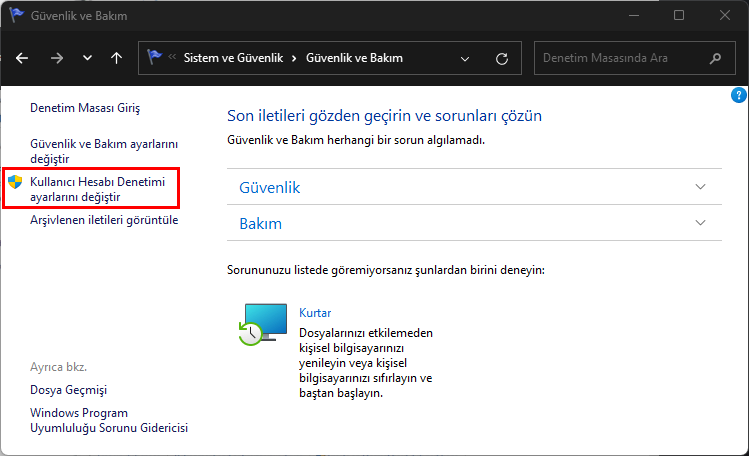Go forward with the right arrow
The height and width of the screenshot is (456, 749).
(57, 58)
